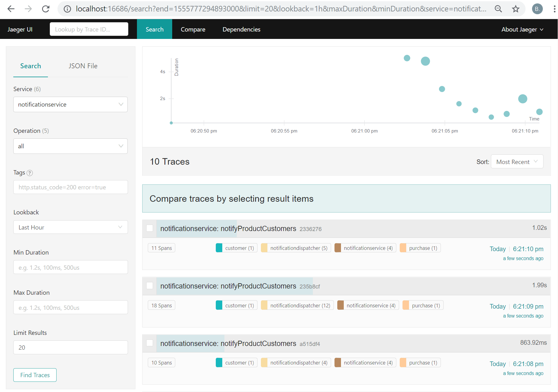Select trace a515df4 for comparison
Viewport: 558px width, 392px height.
pyautogui.click(x=150, y=343)
